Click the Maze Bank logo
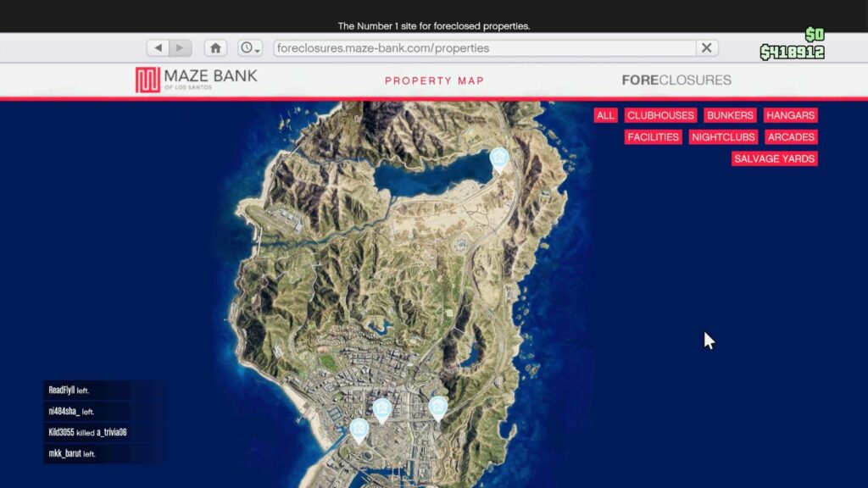Viewport: 868px width, 488px height. click(x=197, y=80)
